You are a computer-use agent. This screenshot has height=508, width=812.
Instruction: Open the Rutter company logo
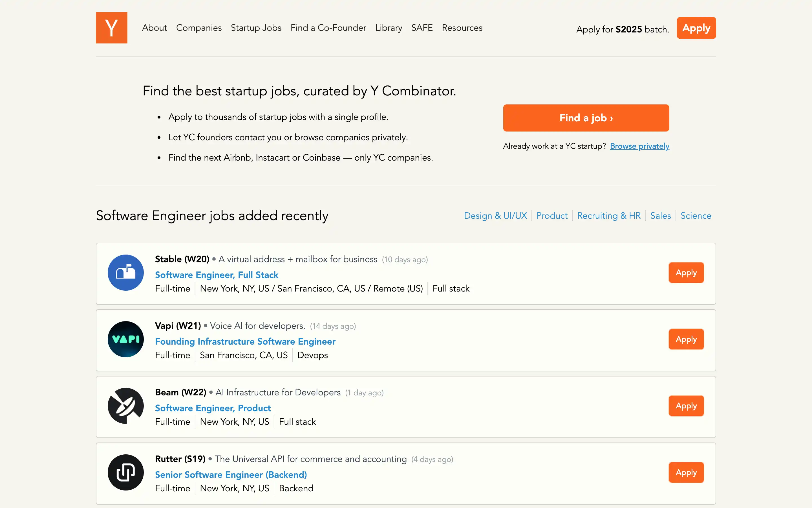coord(126,472)
